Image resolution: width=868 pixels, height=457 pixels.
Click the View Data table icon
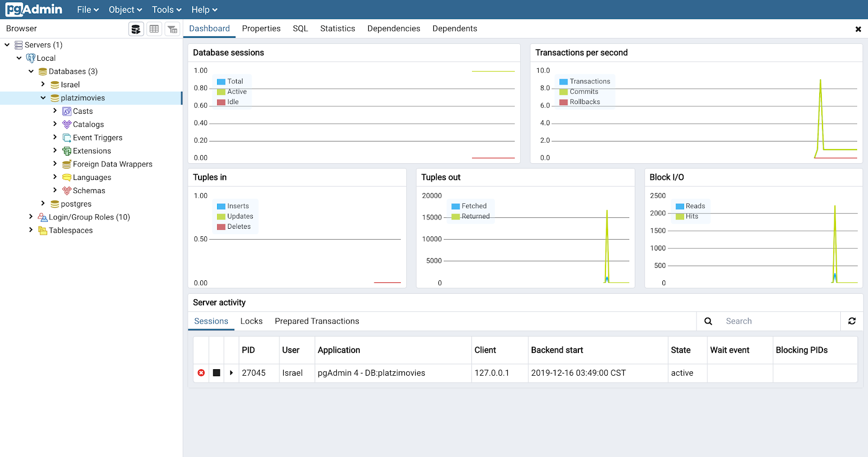pyautogui.click(x=154, y=29)
